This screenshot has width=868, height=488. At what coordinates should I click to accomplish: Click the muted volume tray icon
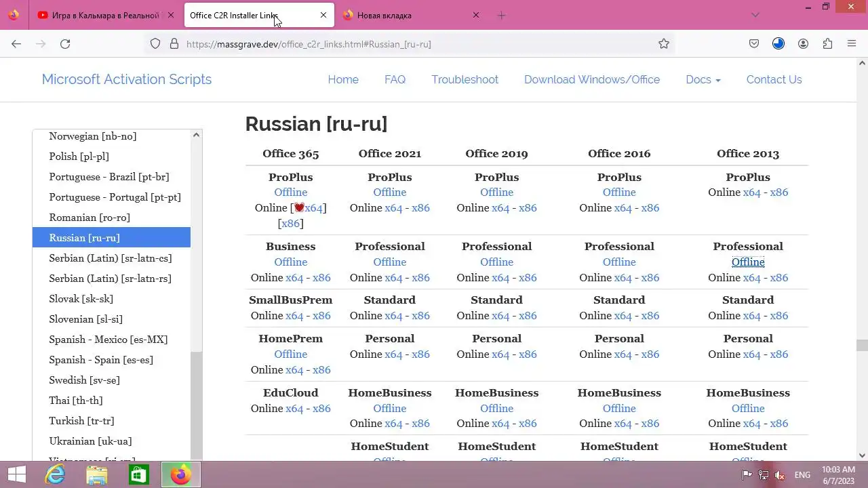pos(781,475)
